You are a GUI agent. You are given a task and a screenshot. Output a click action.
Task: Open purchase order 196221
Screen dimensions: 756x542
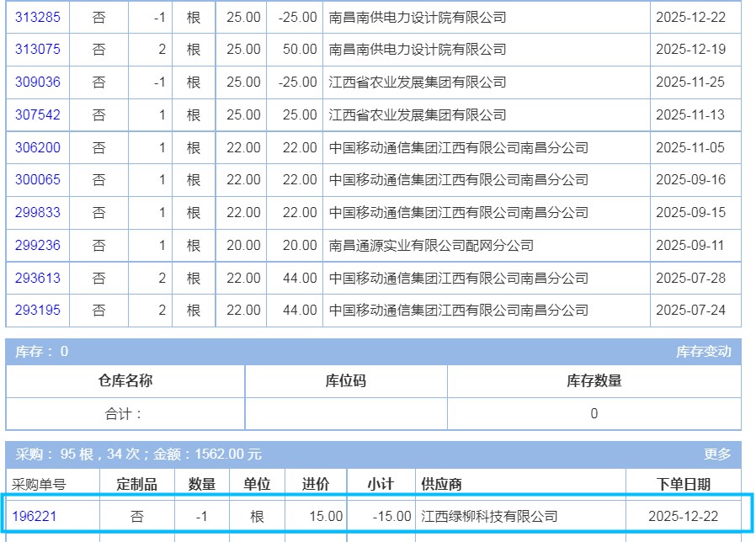point(35,516)
